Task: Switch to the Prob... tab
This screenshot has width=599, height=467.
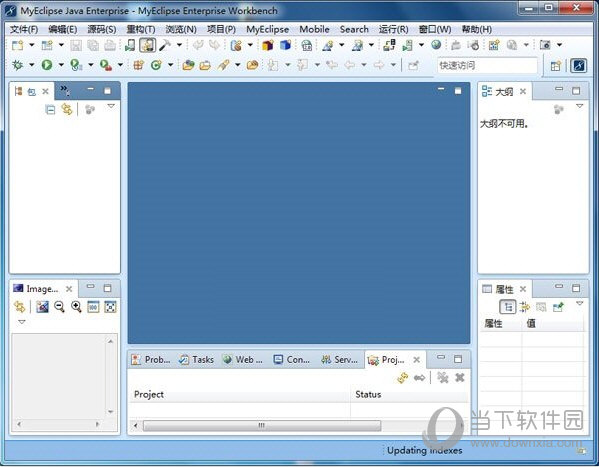Action: coord(151,360)
